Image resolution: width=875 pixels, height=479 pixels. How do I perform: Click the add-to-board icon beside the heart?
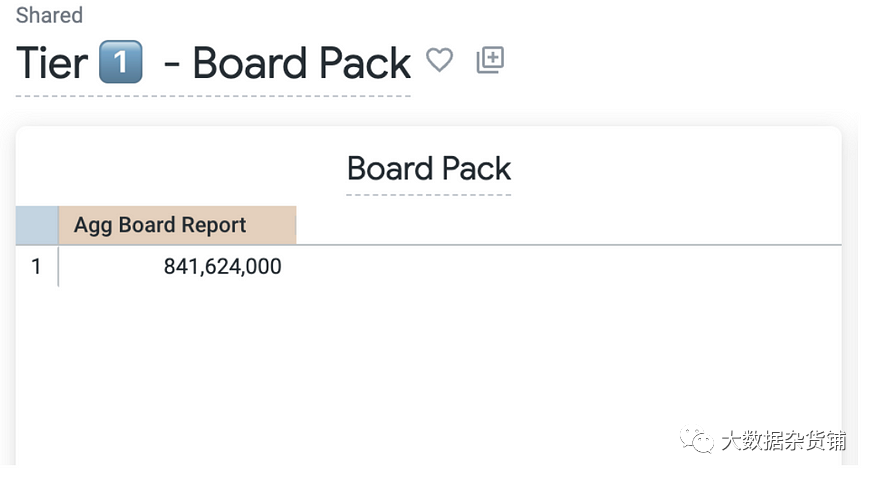(490, 60)
